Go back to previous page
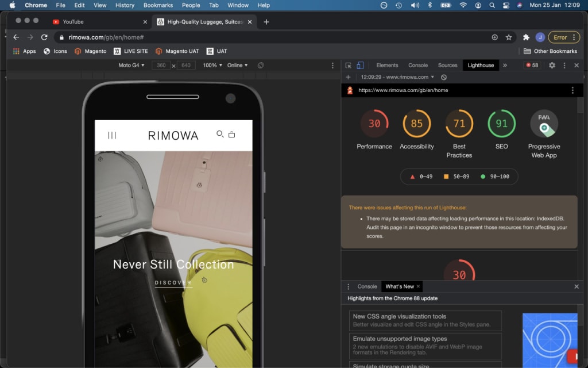Screen dimensions: 588x368 pos(16,37)
